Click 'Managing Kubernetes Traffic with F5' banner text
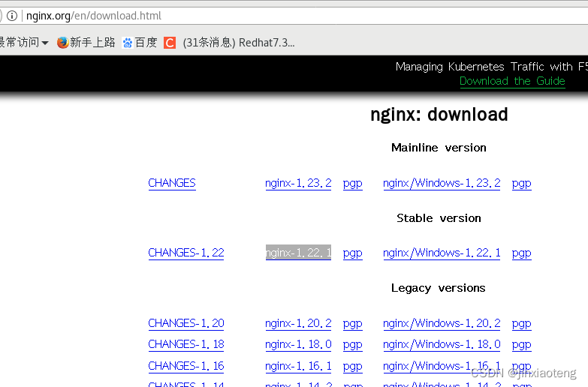The image size is (588, 387). 492,67
